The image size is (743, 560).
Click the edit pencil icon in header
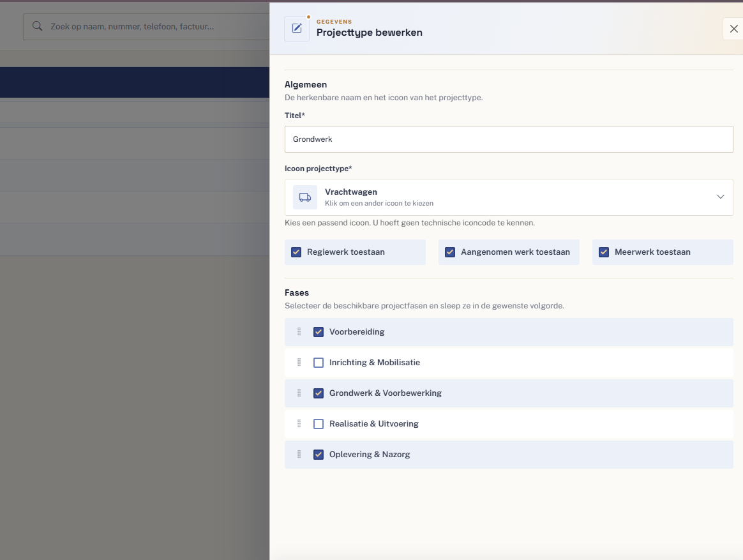tap(297, 29)
